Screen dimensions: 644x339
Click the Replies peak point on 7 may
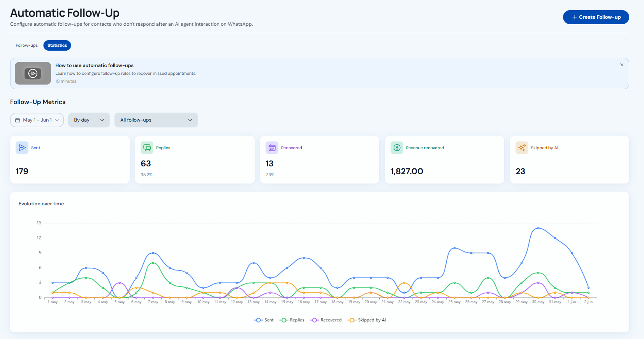[x=153, y=263]
